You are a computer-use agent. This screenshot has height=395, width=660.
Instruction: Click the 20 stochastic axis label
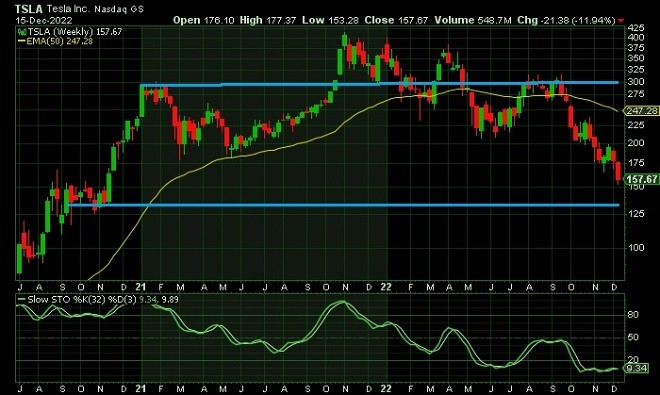coord(633,360)
